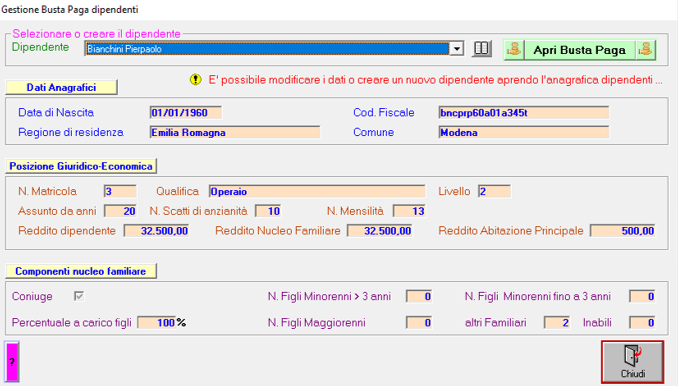Click the Reddito Abitazione Principale field
678x386 pixels.
click(x=623, y=231)
